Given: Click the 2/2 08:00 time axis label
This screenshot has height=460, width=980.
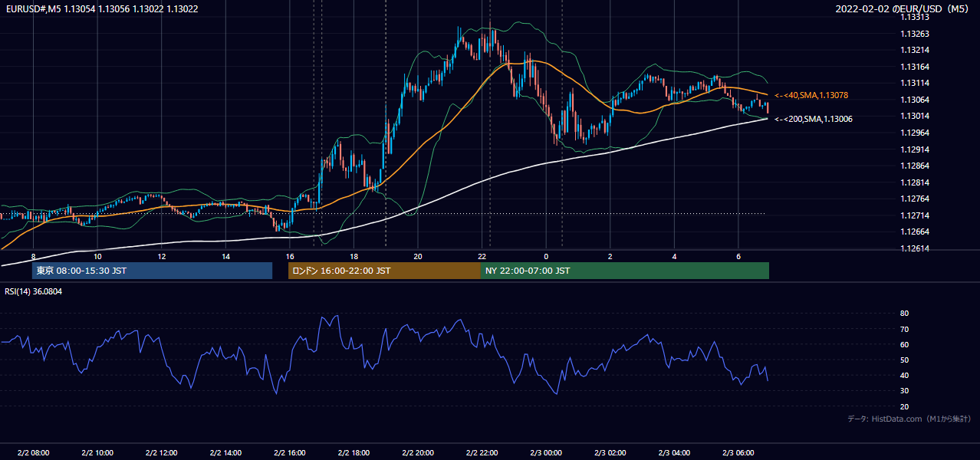Looking at the screenshot, I should click(33, 452).
